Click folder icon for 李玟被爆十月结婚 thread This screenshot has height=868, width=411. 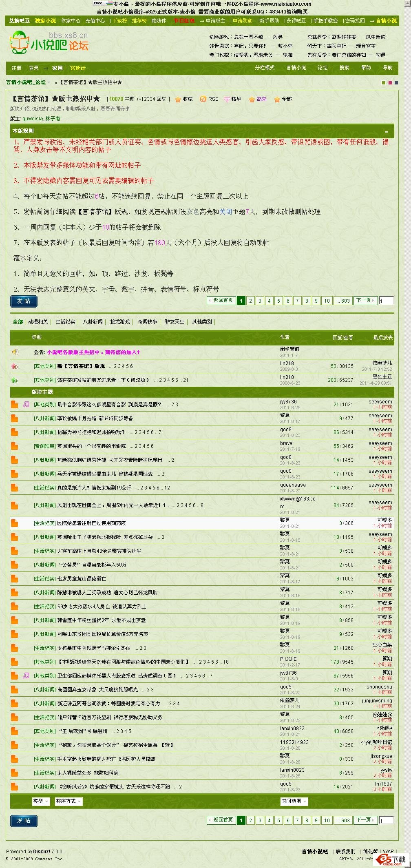click(14, 418)
